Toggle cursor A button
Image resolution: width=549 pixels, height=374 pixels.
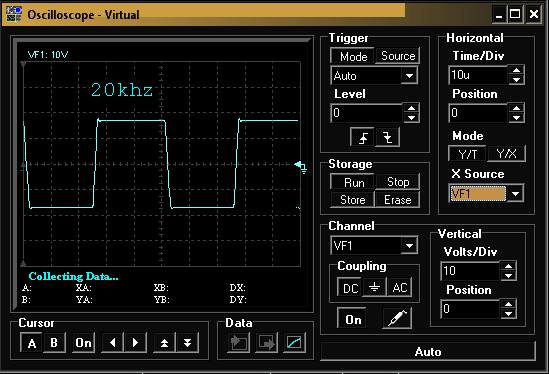tap(32, 342)
